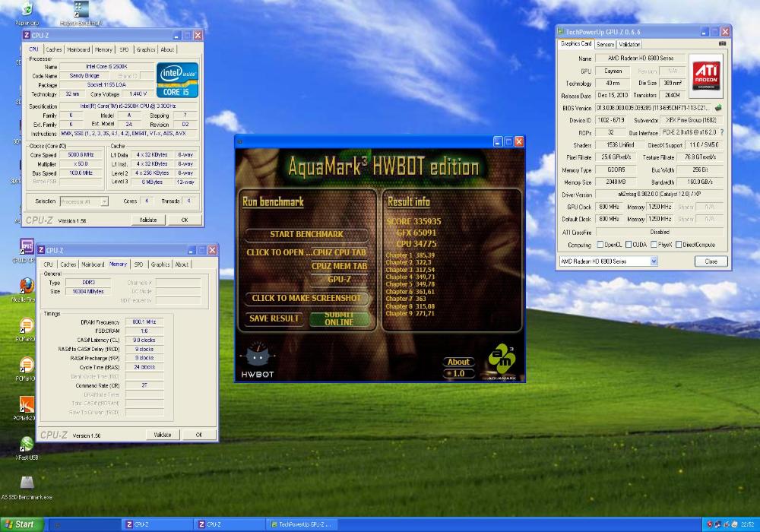Switch to first CPU-Z taskbar button
This screenshot has height=532, width=760.
click(x=156, y=524)
